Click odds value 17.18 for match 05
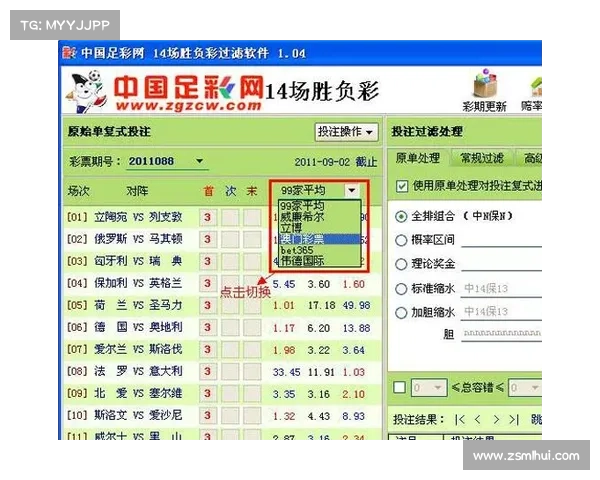 (321, 305)
